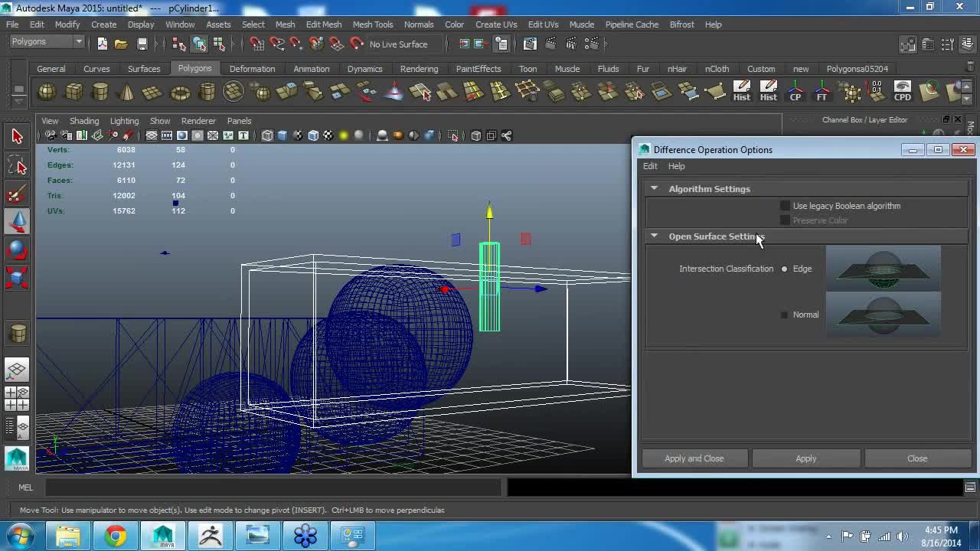
Task: Click the Edge classification preview thumbnail
Action: [883, 269]
